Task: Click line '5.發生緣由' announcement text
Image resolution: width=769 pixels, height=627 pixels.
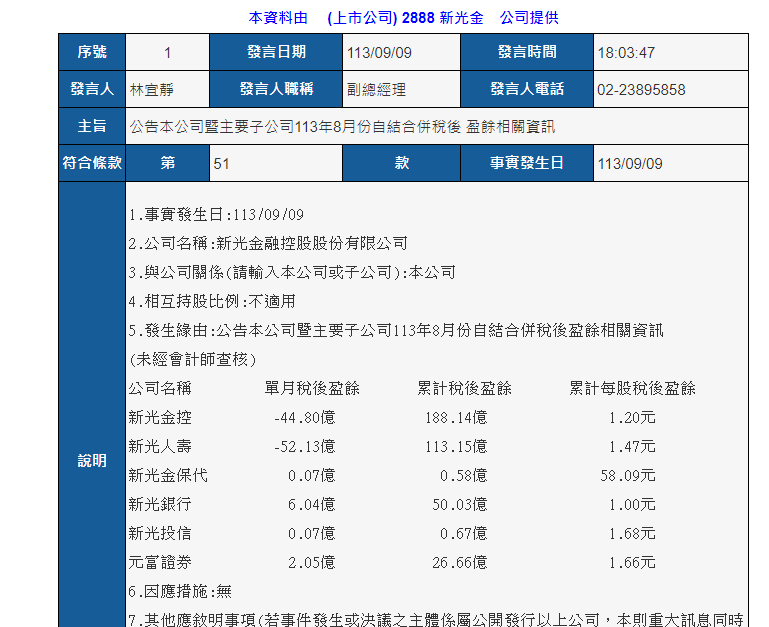Action: (396, 331)
